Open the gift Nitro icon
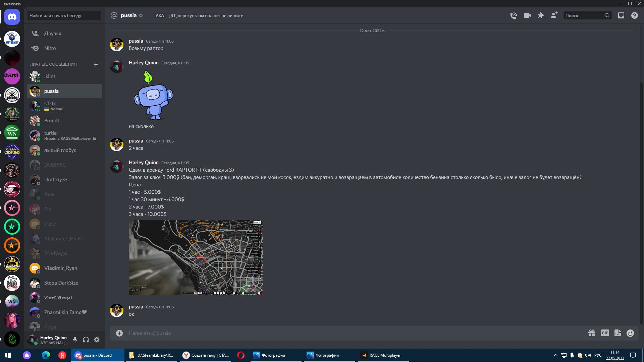 pos(592,333)
